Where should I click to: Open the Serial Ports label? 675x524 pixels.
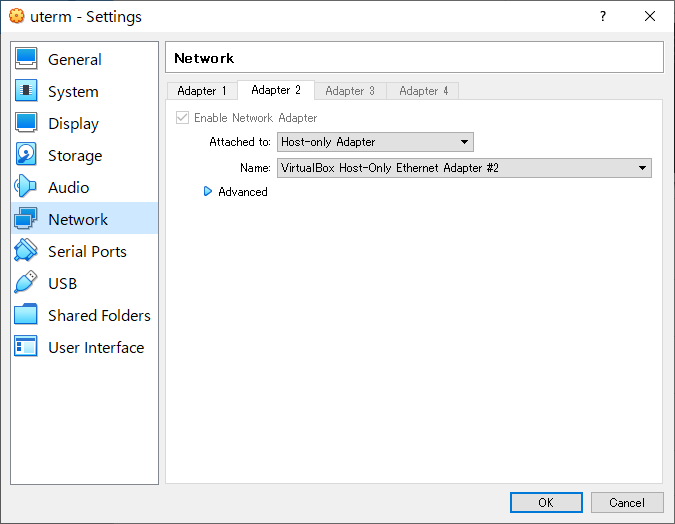[87, 251]
